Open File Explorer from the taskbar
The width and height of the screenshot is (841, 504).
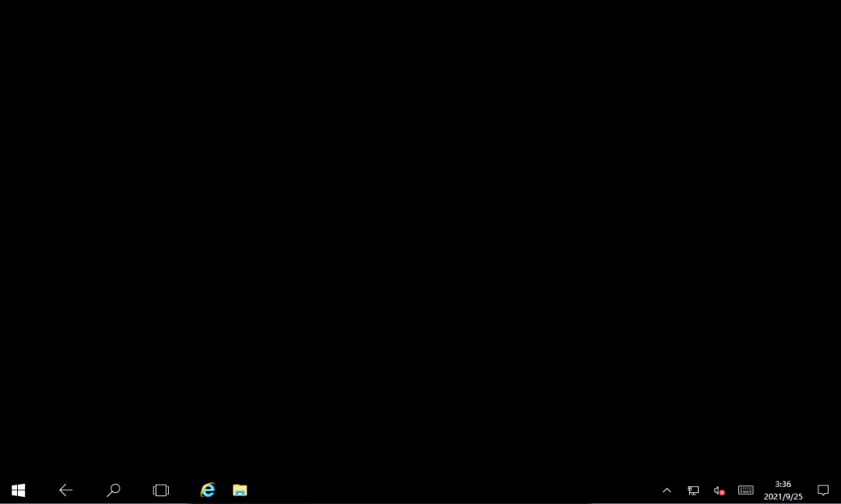point(239,490)
